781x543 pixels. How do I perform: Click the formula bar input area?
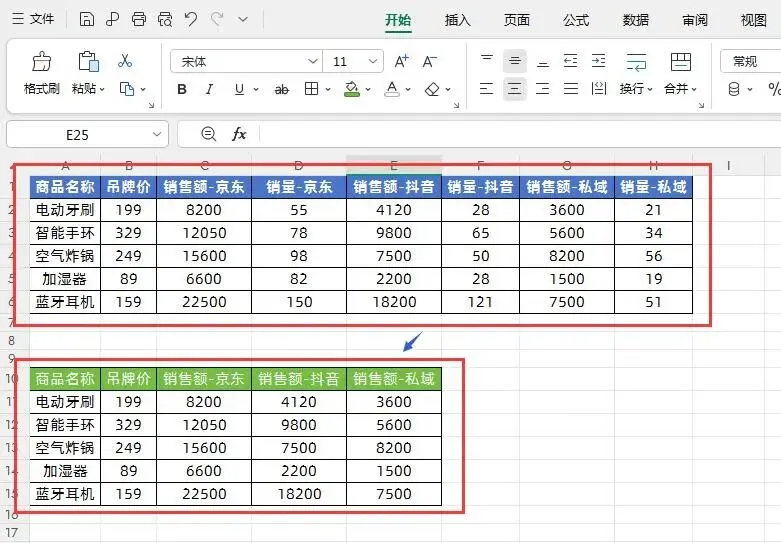(520, 135)
